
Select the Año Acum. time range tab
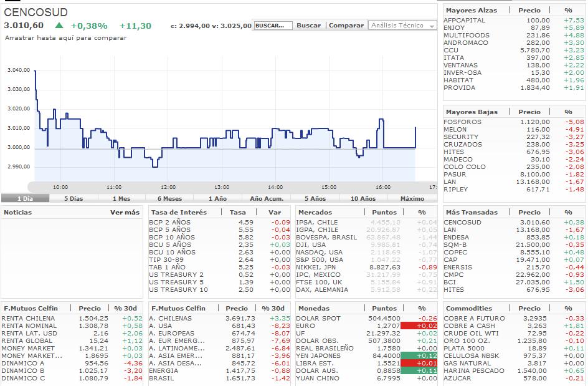coord(267,198)
